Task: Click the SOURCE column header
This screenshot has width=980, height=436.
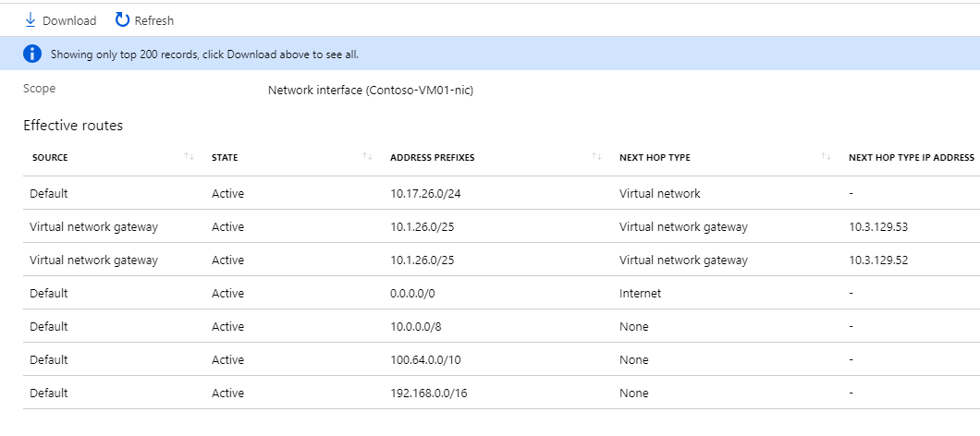Action: 50,158
